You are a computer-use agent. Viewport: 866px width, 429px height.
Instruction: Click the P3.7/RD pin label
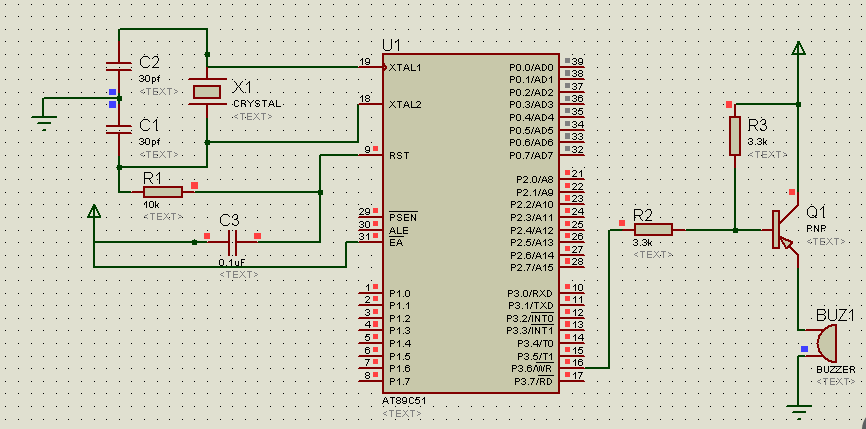534,381
